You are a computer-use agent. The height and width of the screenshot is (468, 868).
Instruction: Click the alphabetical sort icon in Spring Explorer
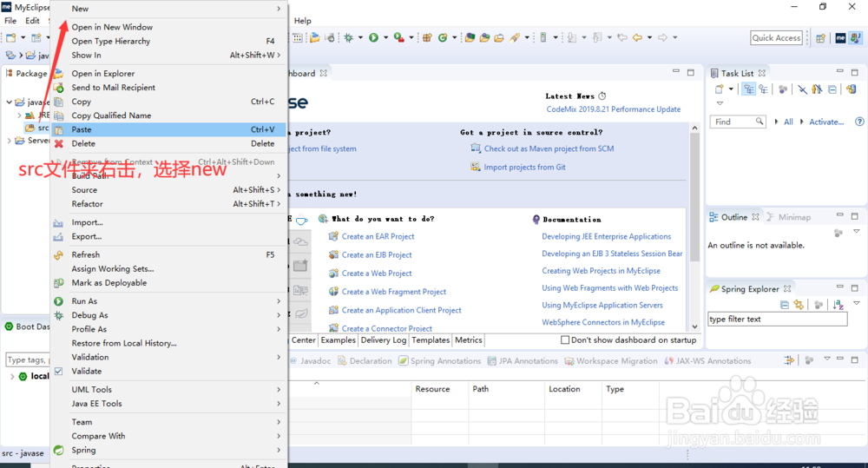[x=838, y=305]
